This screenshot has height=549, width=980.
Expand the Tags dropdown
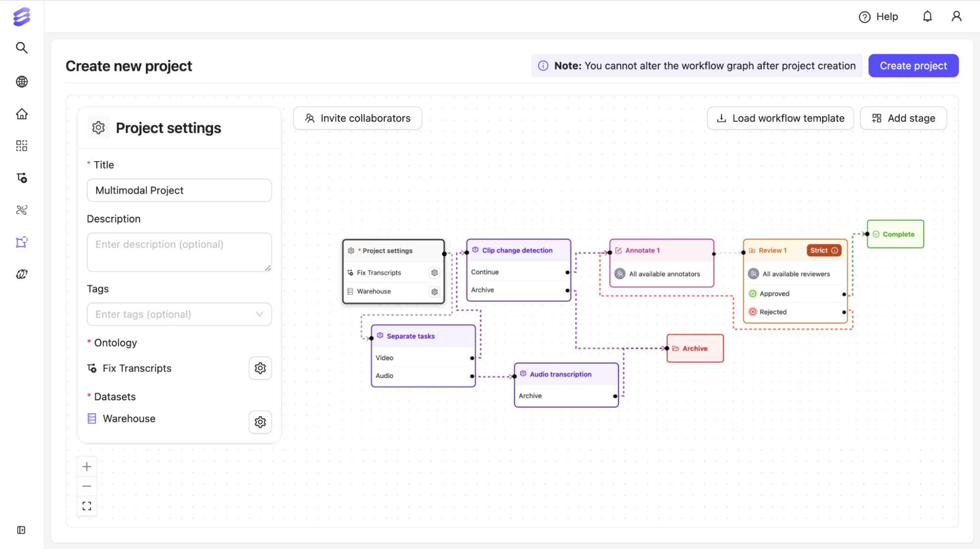pos(179,314)
